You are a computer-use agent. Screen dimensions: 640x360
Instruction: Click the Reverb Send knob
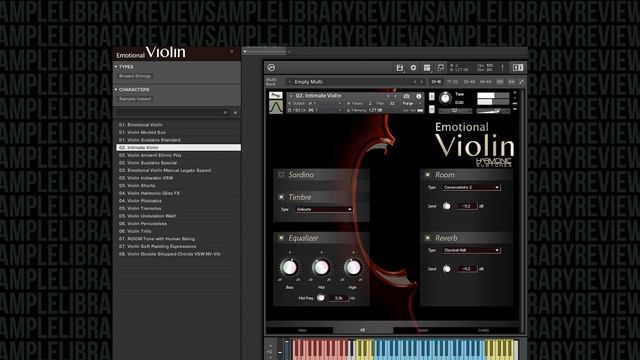click(x=447, y=269)
